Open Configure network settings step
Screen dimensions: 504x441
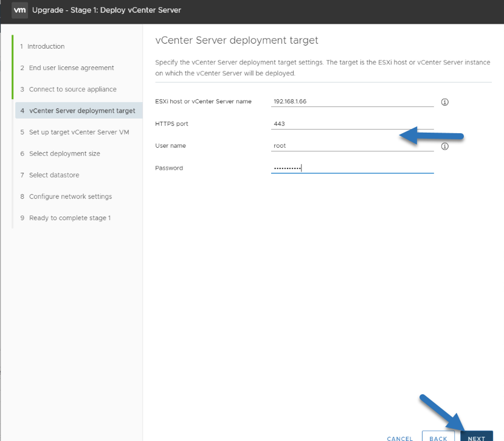point(66,196)
